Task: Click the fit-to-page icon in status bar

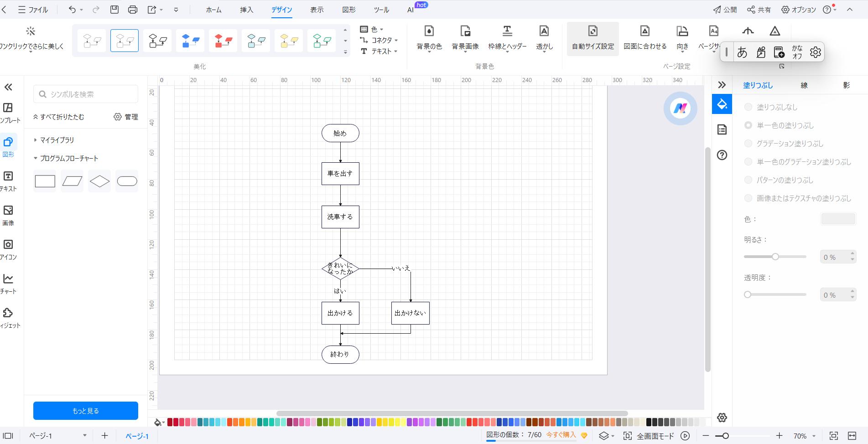Action: tap(834, 436)
